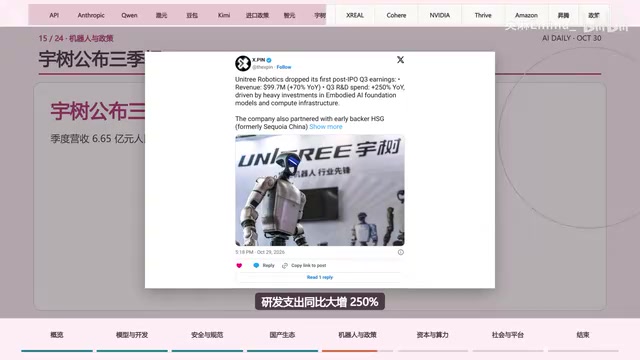Select the Amazon tab
The width and height of the screenshot is (640, 360).
tap(526, 15)
